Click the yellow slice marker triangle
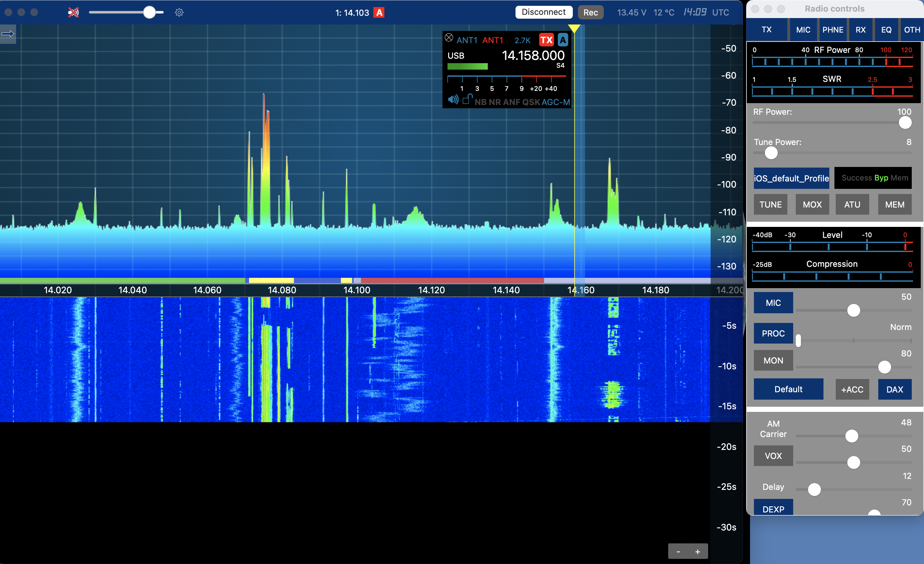Image resolution: width=924 pixels, height=564 pixels. click(574, 29)
